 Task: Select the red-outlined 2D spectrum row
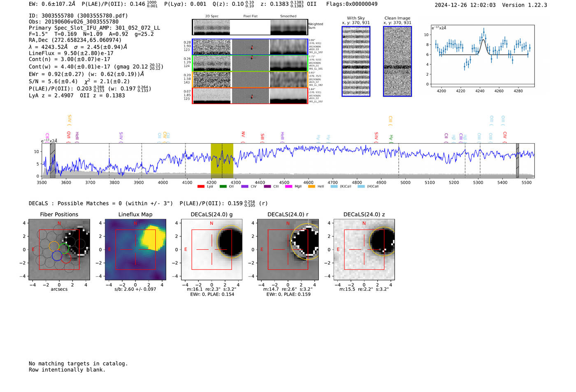coord(250,95)
